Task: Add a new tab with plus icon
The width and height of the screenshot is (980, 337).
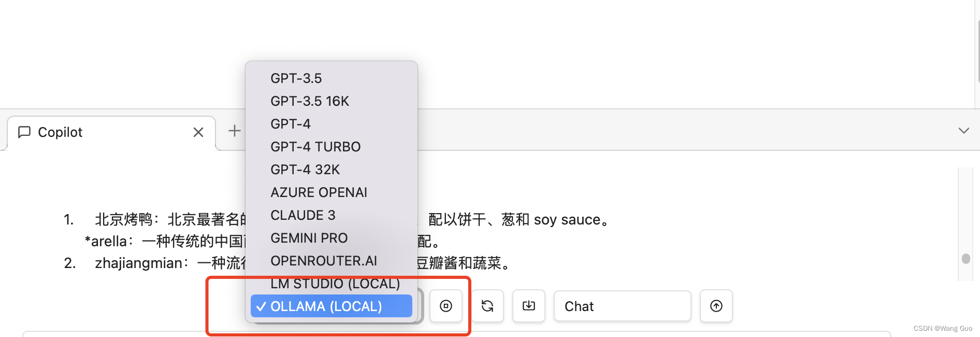Action: point(235,131)
